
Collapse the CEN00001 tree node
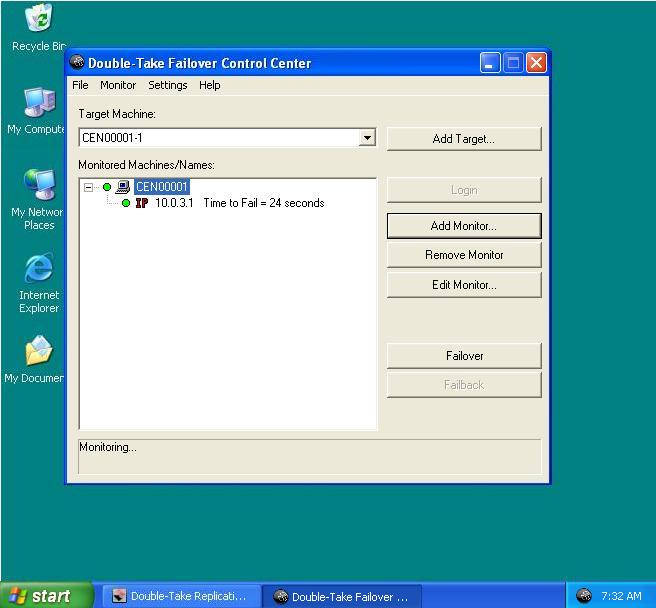89,187
